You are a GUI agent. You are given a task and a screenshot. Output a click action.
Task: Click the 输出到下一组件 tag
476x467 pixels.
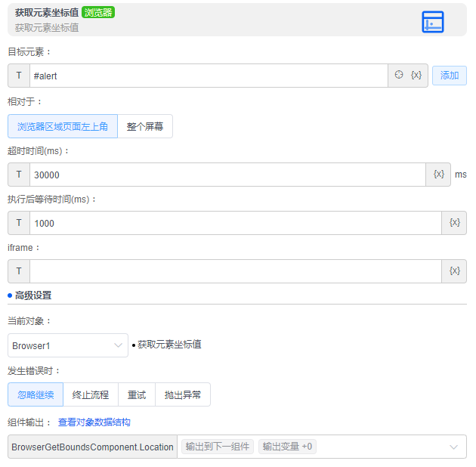point(218,447)
